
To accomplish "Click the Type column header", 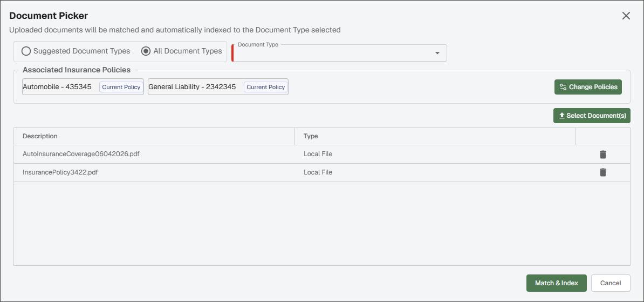I will point(435,136).
